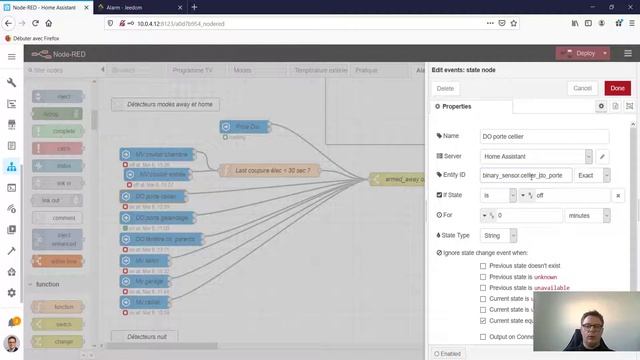The image size is (640, 360).
Task: Go to the browser home page
Action: [x=49, y=23]
